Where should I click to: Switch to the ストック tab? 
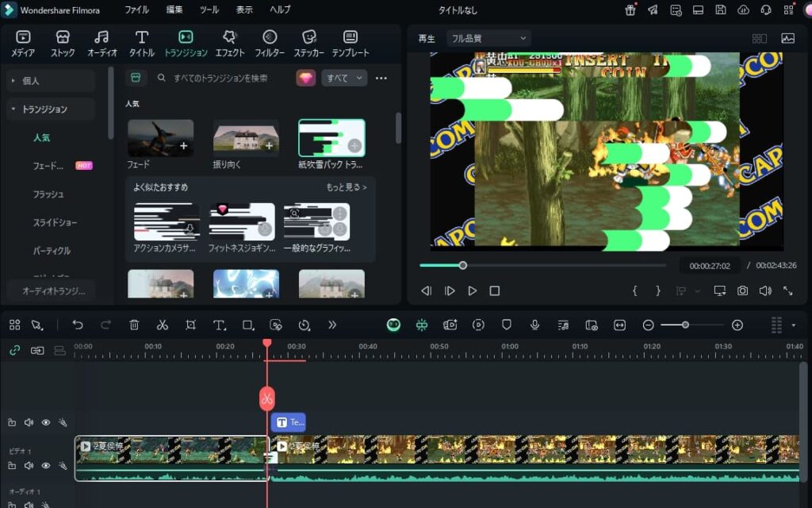coord(63,43)
